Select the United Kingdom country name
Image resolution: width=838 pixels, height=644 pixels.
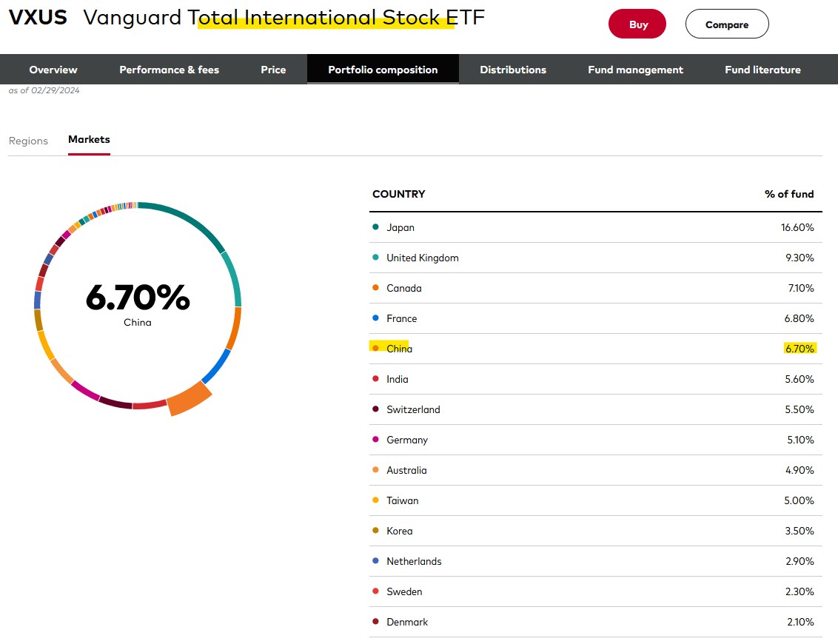[x=422, y=258]
